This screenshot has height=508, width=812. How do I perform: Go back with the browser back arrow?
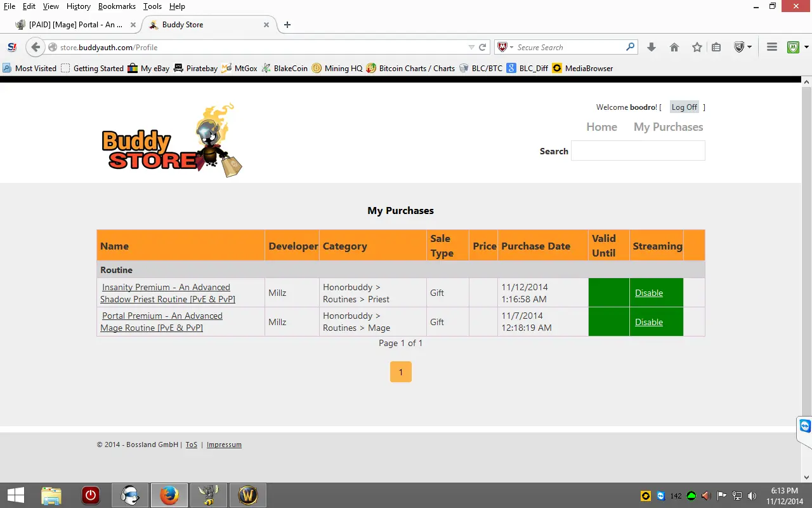click(36, 47)
